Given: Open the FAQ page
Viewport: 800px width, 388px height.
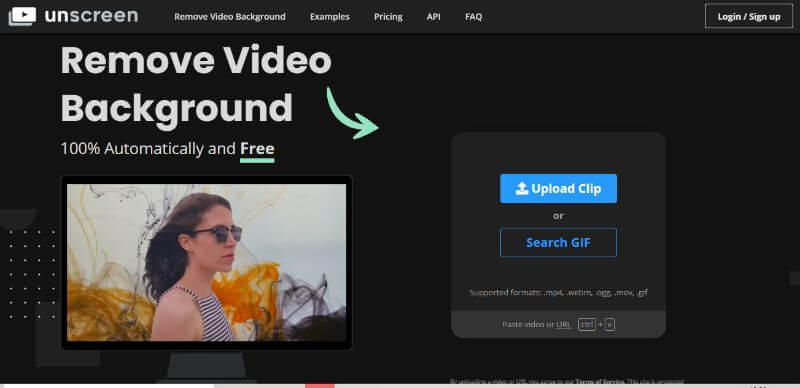Looking at the screenshot, I should (473, 17).
